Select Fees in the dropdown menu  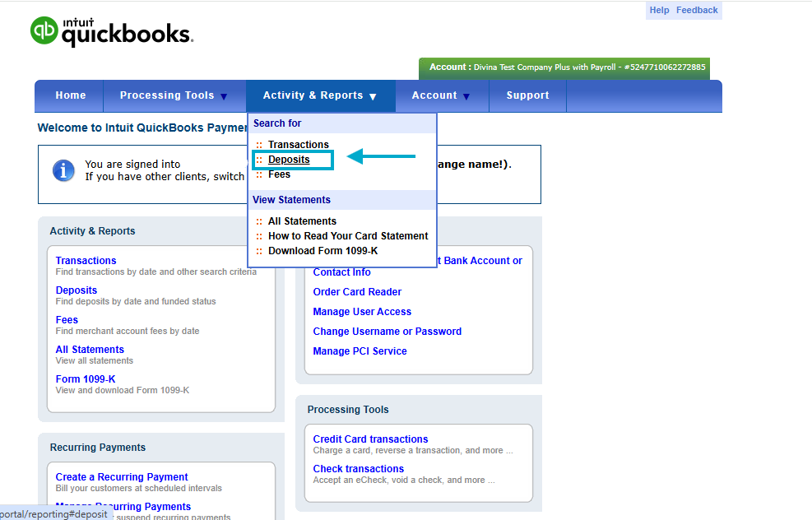point(279,174)
